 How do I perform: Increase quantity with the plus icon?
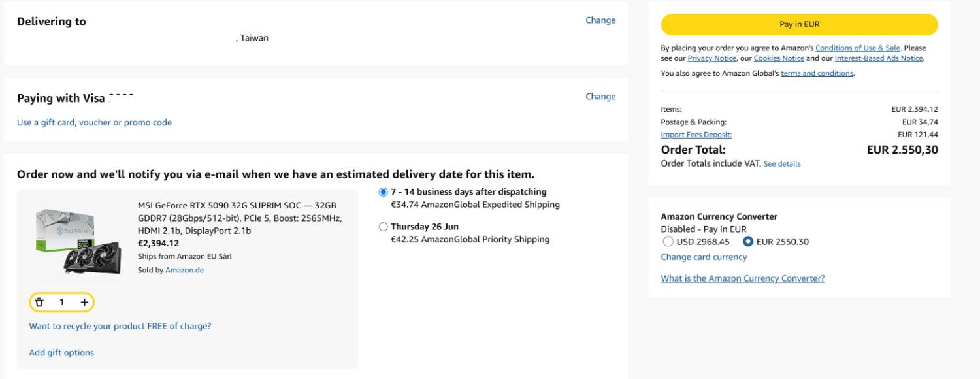(x=84, y=302)
